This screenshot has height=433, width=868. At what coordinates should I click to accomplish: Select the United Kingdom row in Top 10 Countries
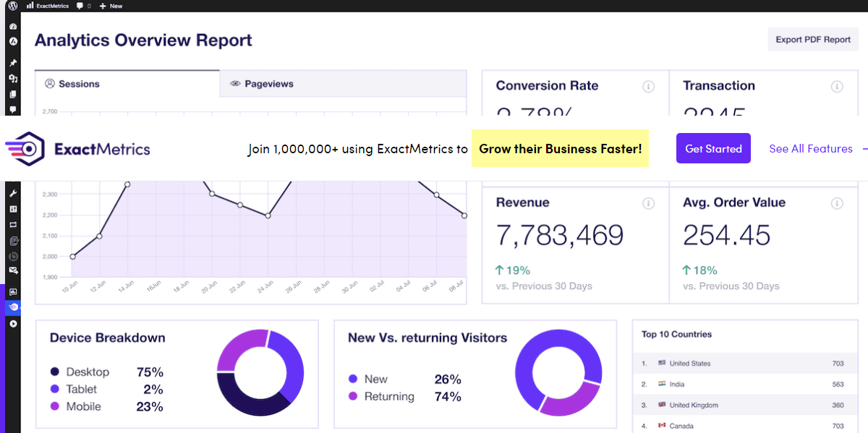(x=744, y=405)
